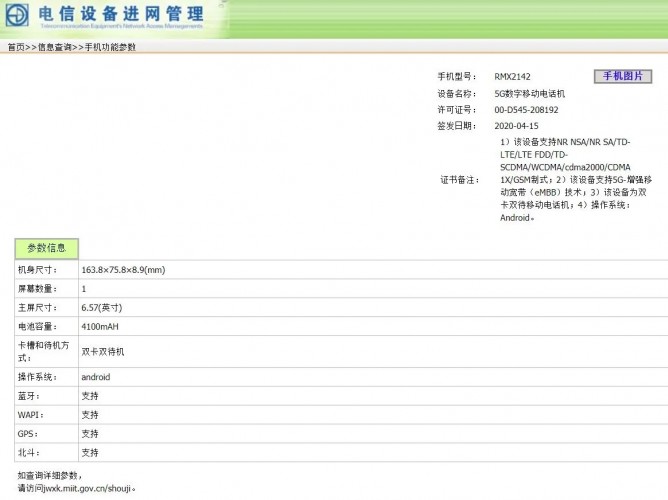Click the 双卡双待机 card slot value

point(103,352)
